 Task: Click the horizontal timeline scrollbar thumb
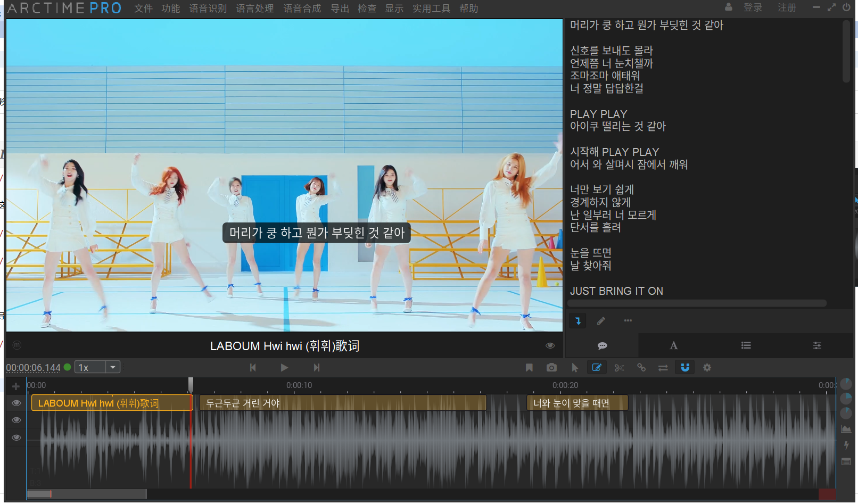click(87, 494)
